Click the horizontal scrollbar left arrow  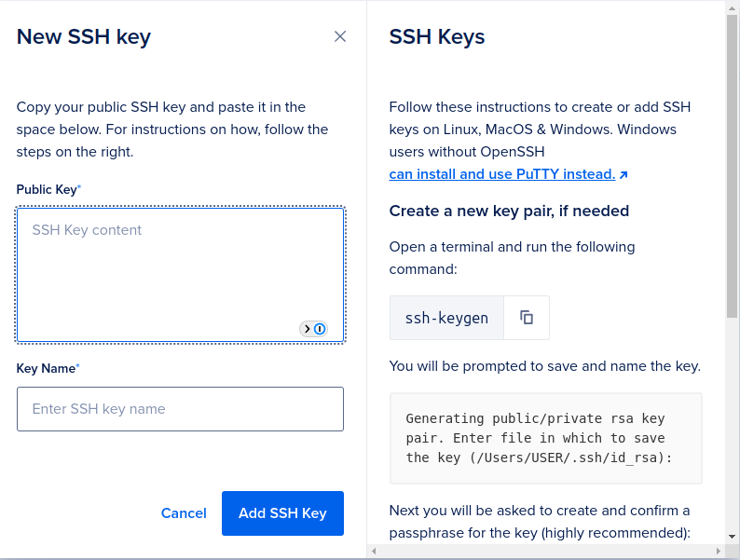(374, 552)
